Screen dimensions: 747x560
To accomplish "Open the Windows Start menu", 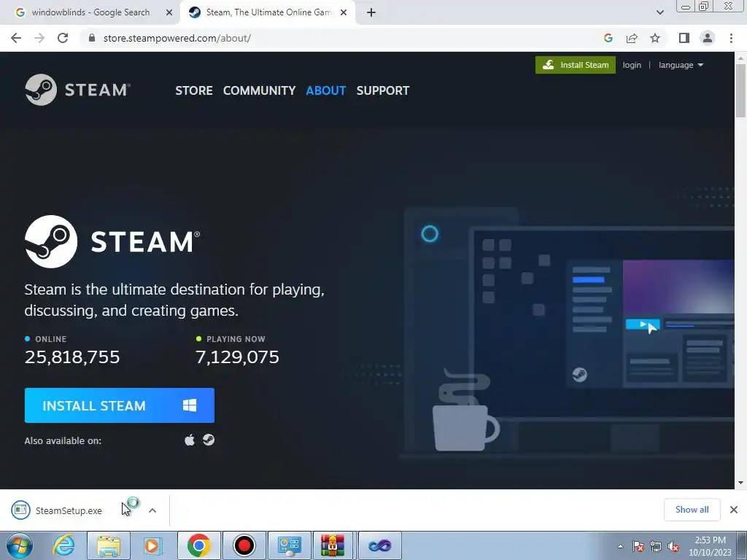I will coord(20,545).
